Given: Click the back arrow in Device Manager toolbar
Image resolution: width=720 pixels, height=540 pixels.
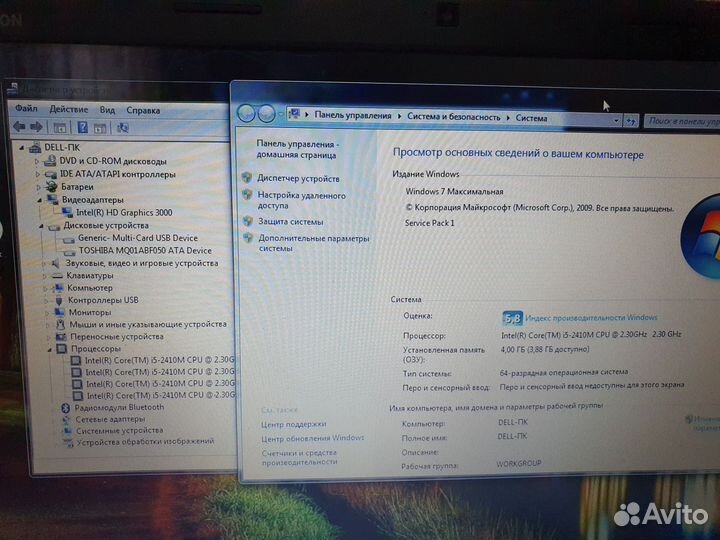Looking at the screenshot, I should 19,126.
